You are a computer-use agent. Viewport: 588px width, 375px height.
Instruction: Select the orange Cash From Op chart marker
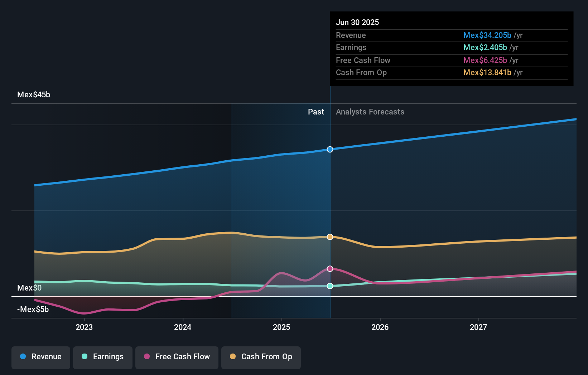[x=330, y=237]
